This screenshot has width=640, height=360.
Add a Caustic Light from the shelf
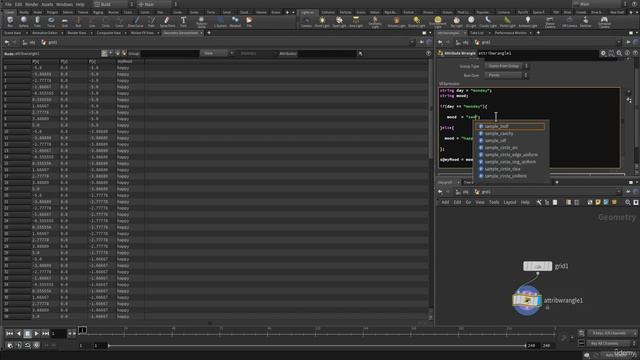488,22
